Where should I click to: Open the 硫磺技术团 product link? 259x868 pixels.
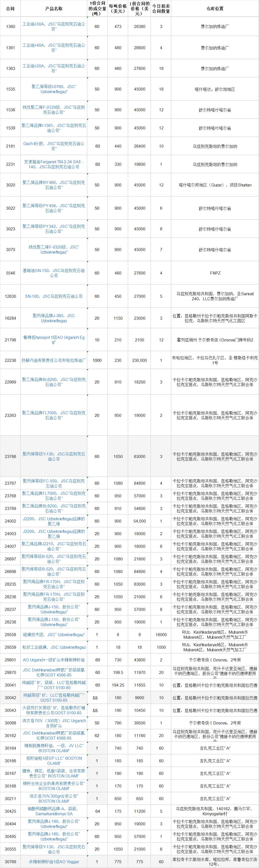click(x=54, y=635)
